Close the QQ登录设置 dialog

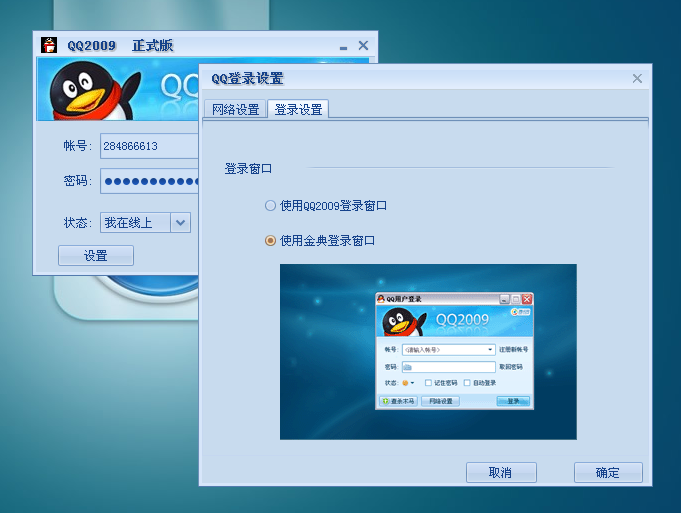[x=637, y=79]
